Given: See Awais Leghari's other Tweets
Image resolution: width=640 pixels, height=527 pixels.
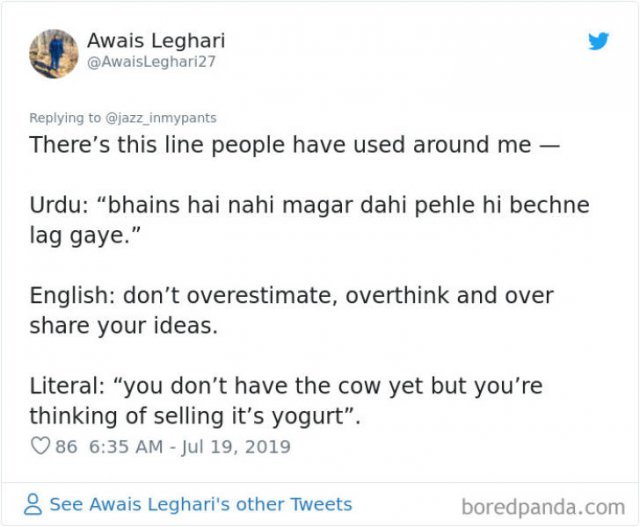Looking at the screenshot, I should [x=200, y=504].
